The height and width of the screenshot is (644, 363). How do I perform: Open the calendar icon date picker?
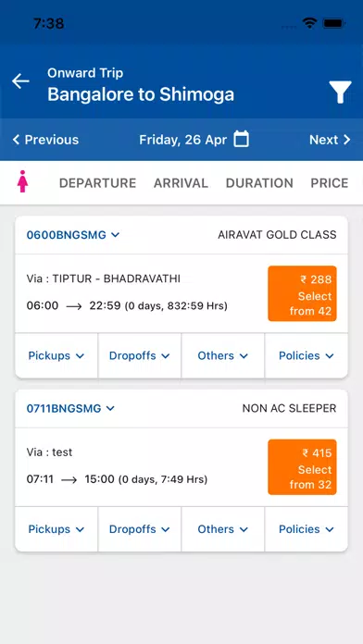[242, 139]
